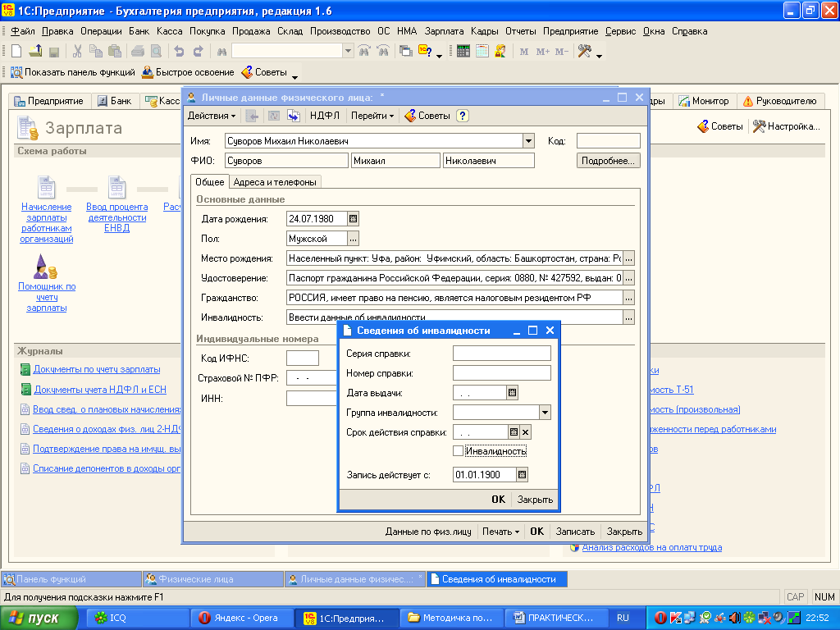The height and width of the screenshot is (630, 840).
Task: Open Анализ расходов на оплату труда link
Action: point(651,547)
